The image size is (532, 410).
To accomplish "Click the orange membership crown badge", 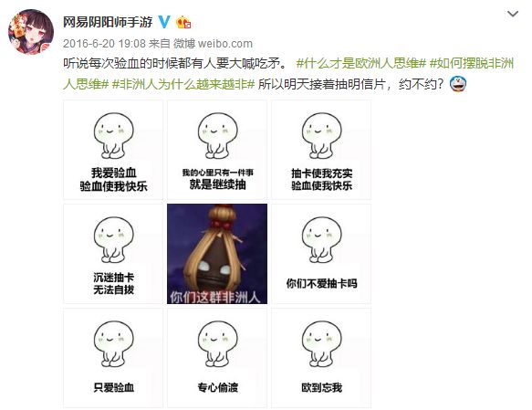I will 183,23.
